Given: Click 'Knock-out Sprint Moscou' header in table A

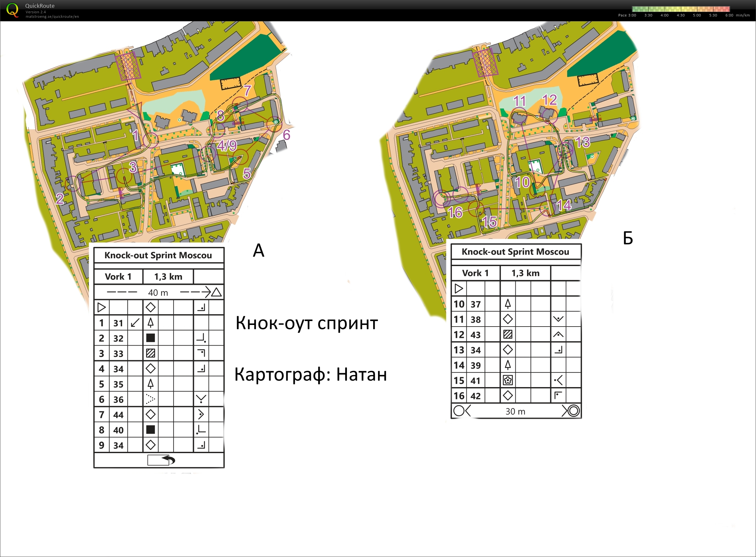Looking at the screenshot, I should click(158, 255).
